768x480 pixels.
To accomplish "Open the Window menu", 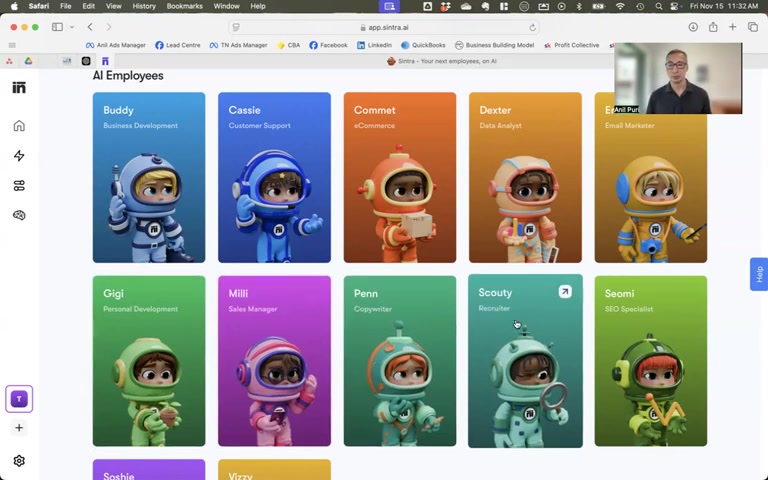I will pyautogui.click(x=226, y=6).
